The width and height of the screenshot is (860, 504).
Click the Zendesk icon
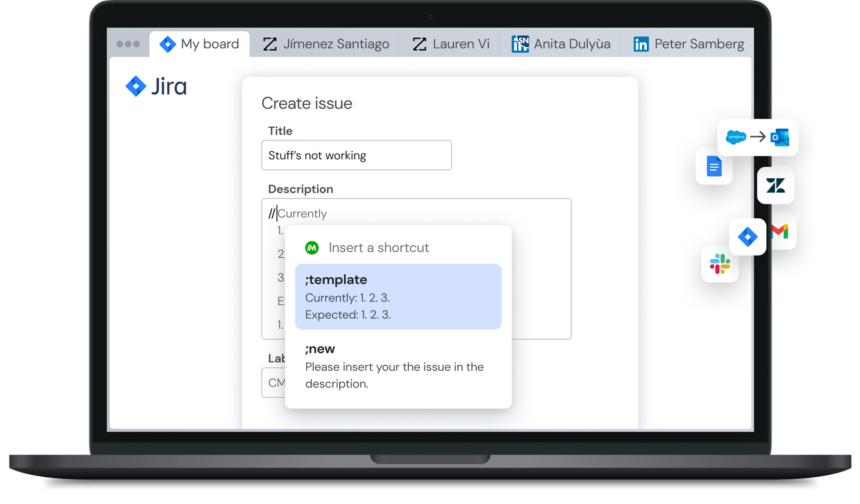pos(776,186)
